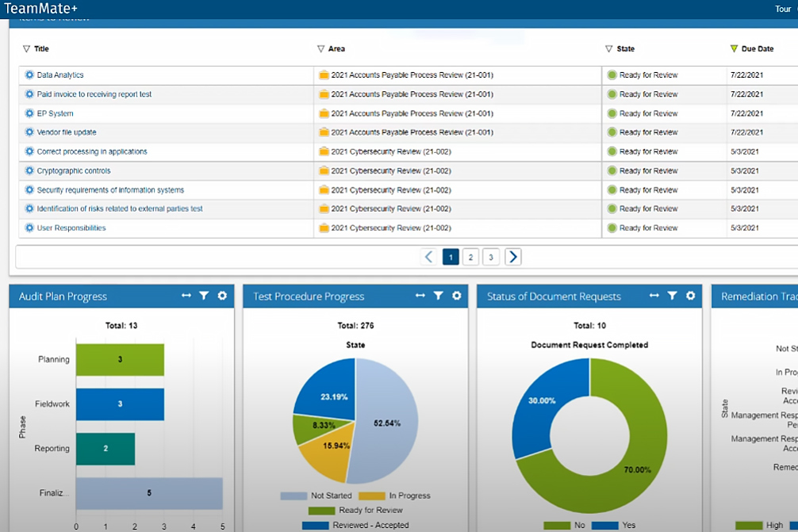Open the State column filter dropdown

coord(608,49)
